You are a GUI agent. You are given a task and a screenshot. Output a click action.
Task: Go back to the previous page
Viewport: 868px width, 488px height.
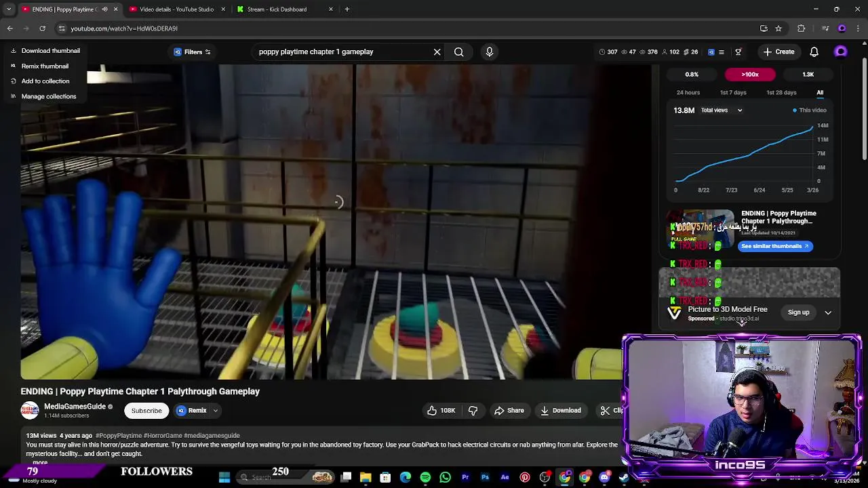[10, 28]
